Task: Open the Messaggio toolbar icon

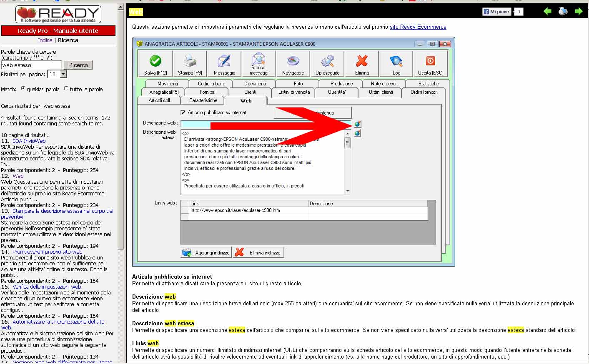Action: tap(224, 61)
